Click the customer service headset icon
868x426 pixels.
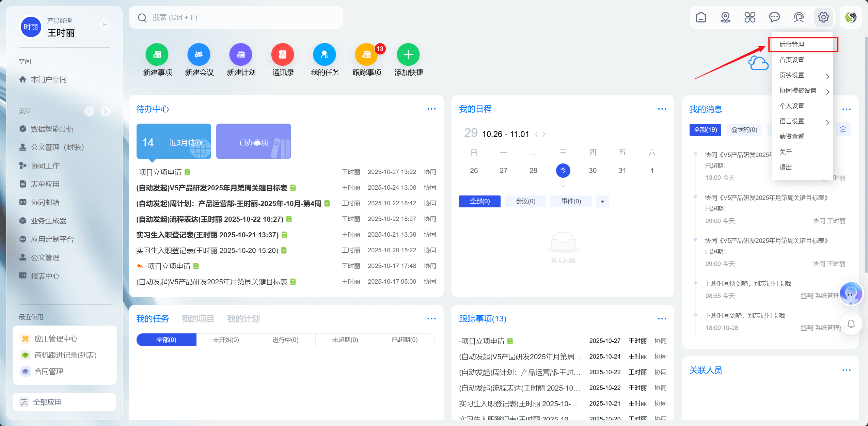799,17
